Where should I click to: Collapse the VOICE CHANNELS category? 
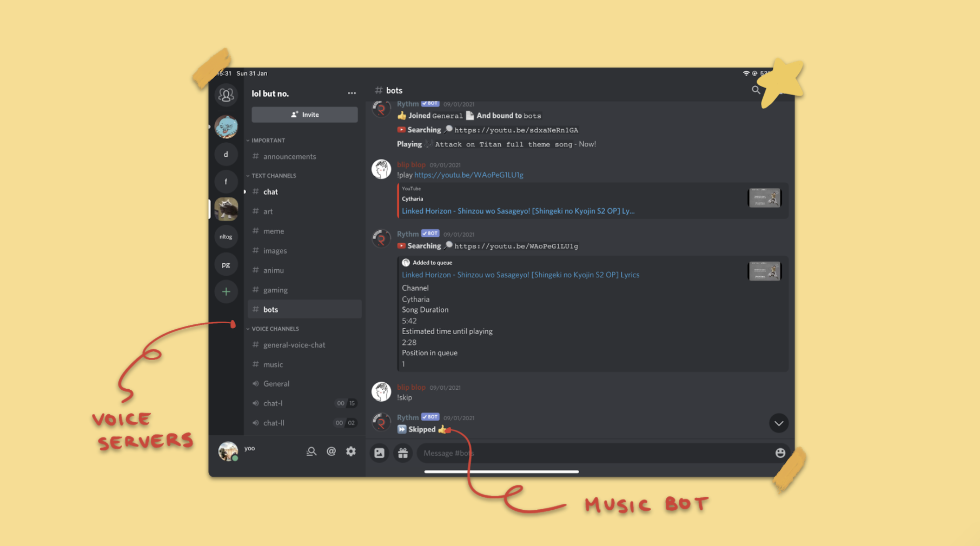275,329
